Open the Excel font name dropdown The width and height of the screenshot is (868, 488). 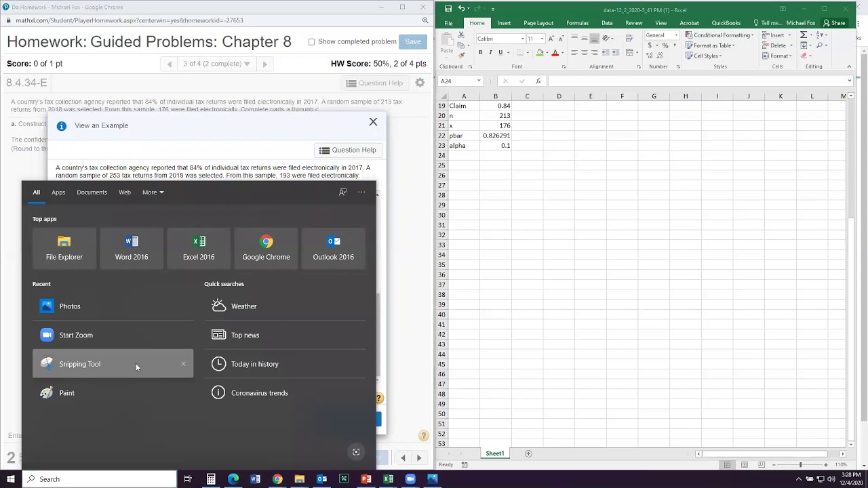click(522, 39)
